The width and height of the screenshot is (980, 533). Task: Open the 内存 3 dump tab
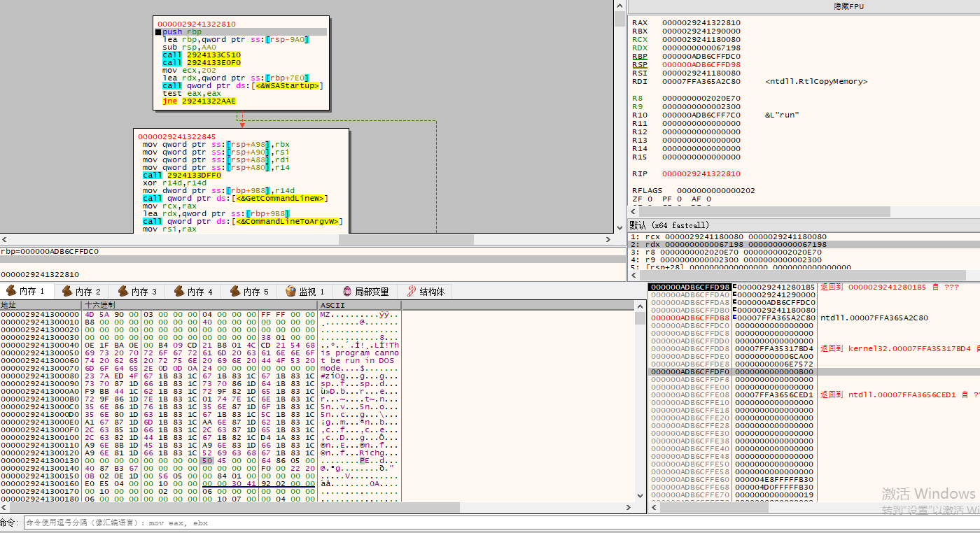click(x=139, y=291)
